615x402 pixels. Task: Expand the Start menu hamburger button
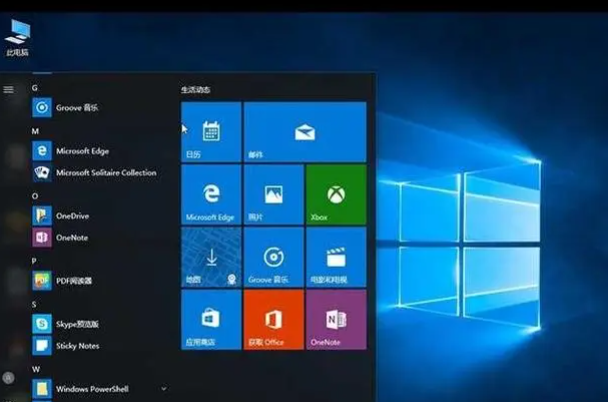tap(8, 89)
